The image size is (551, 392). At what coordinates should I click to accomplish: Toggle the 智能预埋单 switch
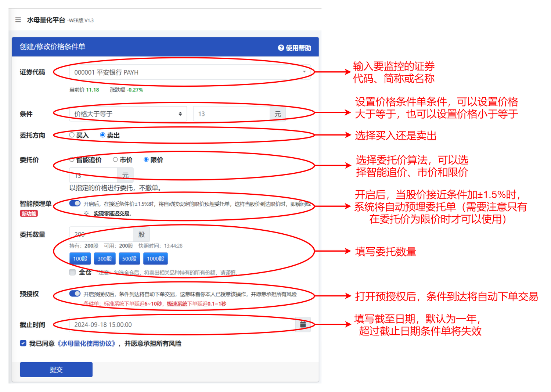(x=75, y=204)
